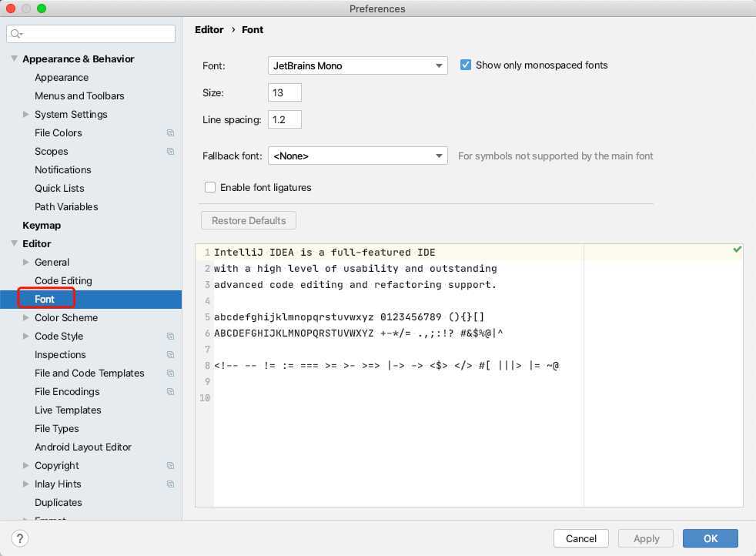Click the project-level icon beside Inspections
Screen dimensions: 756x556
click(170, 354)
